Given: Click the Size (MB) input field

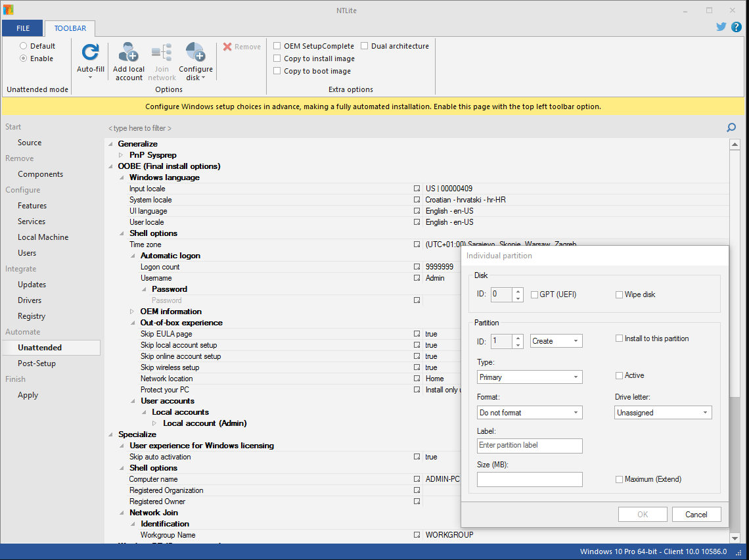Looking at the screenshot, I should 530,479.
